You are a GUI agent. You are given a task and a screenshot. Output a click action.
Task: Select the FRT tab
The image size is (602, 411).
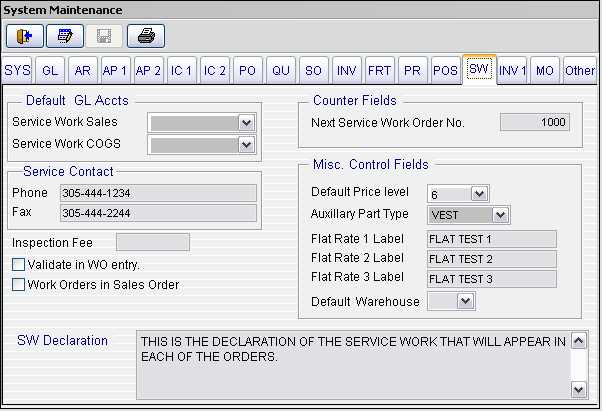point(379,71)
